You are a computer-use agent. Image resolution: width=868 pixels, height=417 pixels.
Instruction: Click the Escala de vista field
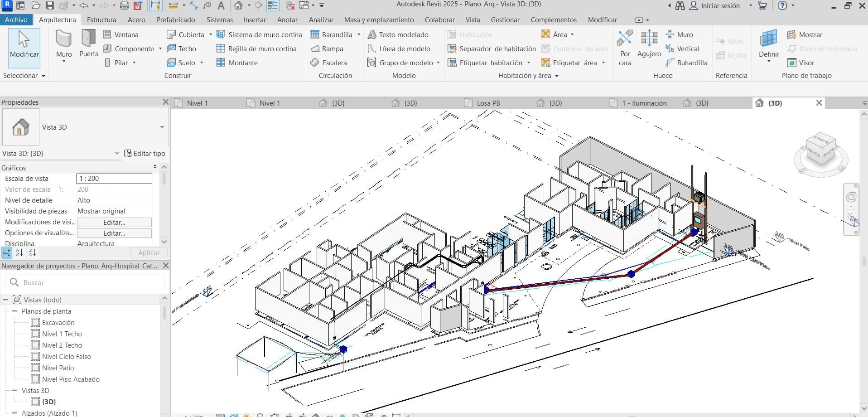tap(114, 179)
